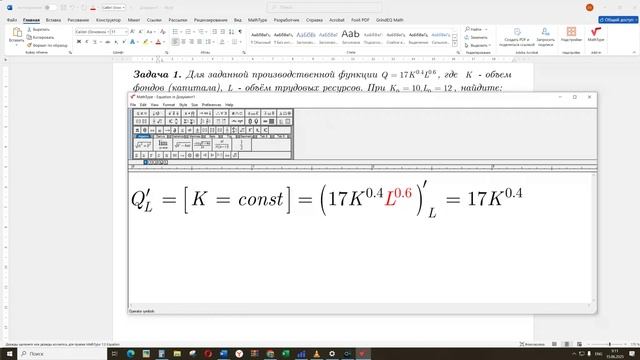The height and width of the screenshot is (360, 640).
Task: Open the MathType ribbon tab in Word
Action: coord(257,20)
